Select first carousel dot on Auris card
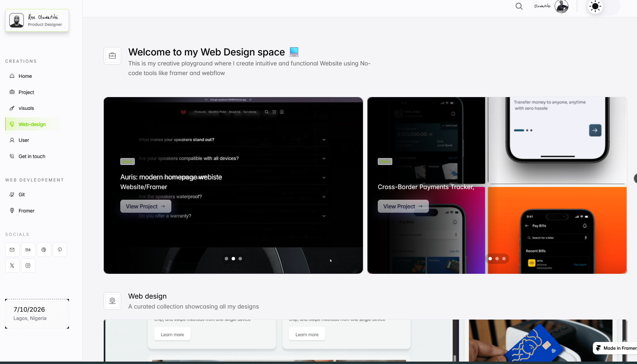Image resolution: width=637 pixels, height=364 pixels. pos(226,259)
